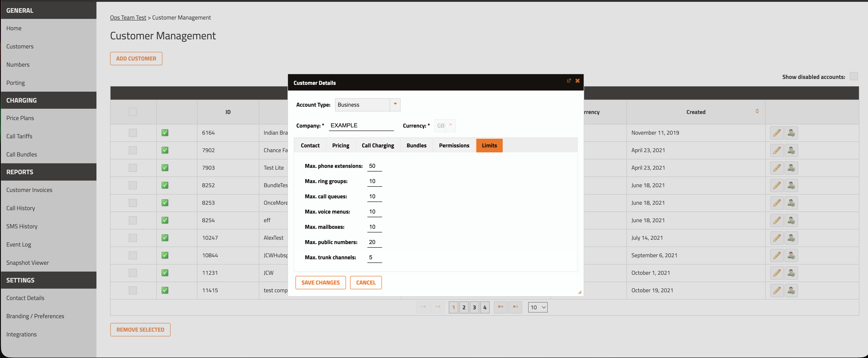
Task: Select checkbox for customer row 11415
Action: coord(133,290)
